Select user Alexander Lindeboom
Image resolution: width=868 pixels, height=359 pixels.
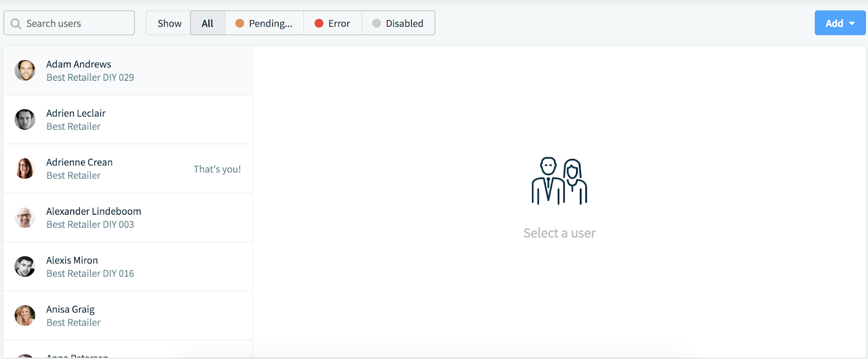tap(128, 217)
